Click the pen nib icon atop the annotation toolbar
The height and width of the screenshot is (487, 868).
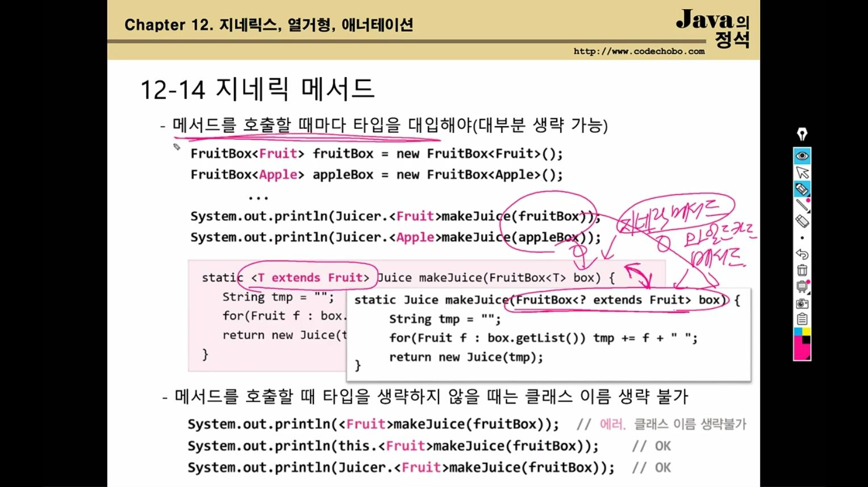click(x=802, y=134)
